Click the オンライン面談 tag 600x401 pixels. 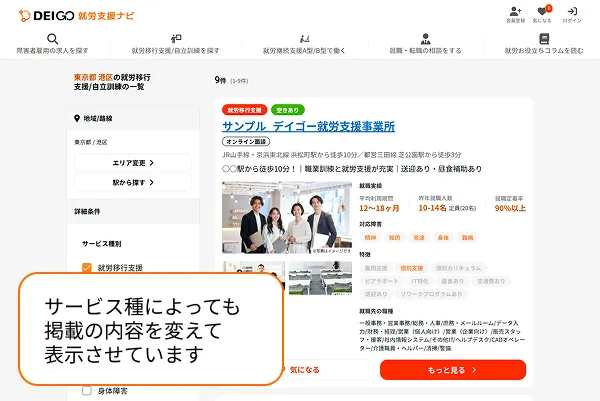tap(246, 142)
